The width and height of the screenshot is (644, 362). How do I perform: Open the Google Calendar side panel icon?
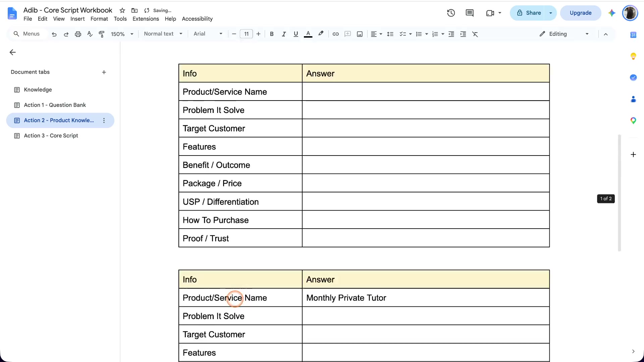(633, 35)
